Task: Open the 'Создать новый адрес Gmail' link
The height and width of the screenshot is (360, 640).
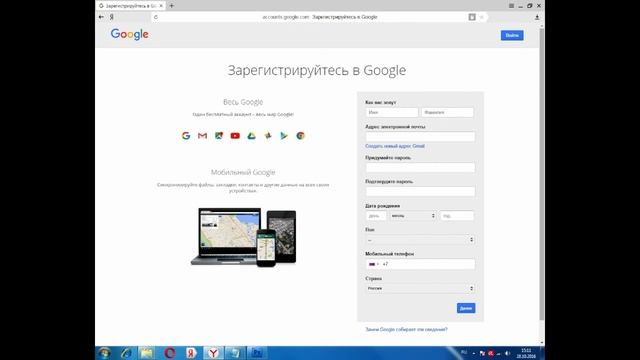Action: click(x=395, y=146)
